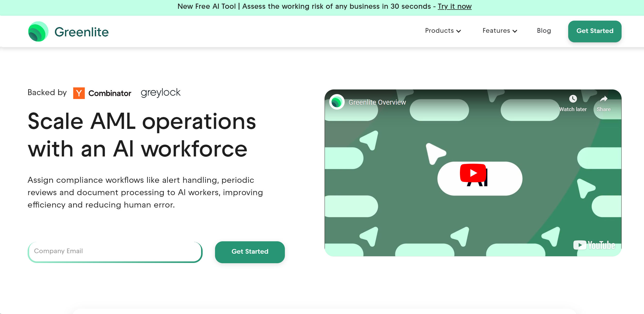Click the greylock logo
Image resolution: width=644 pixels, height=314 pixels.
click(x=160, y=92)
